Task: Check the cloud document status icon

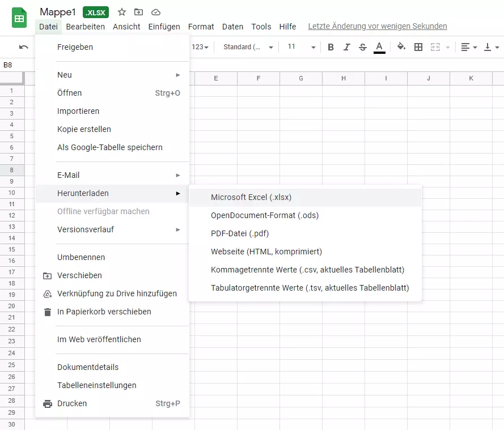Action: point(156,12)
